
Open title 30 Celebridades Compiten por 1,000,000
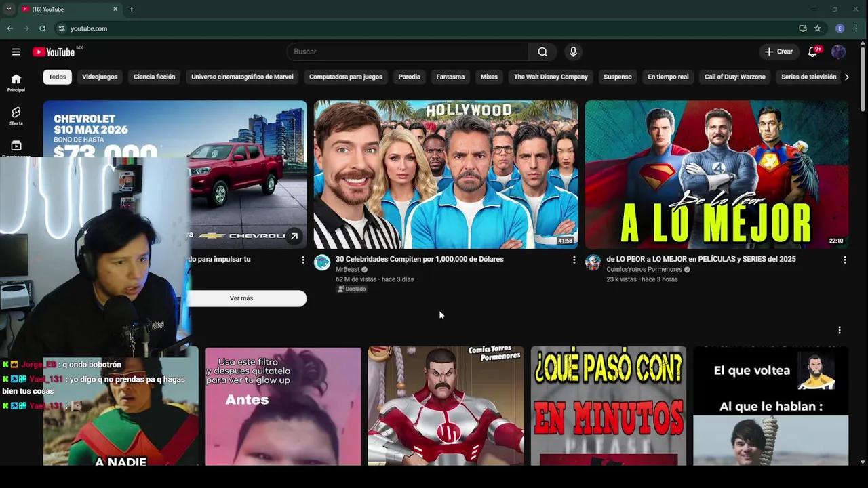click(419, 259)
